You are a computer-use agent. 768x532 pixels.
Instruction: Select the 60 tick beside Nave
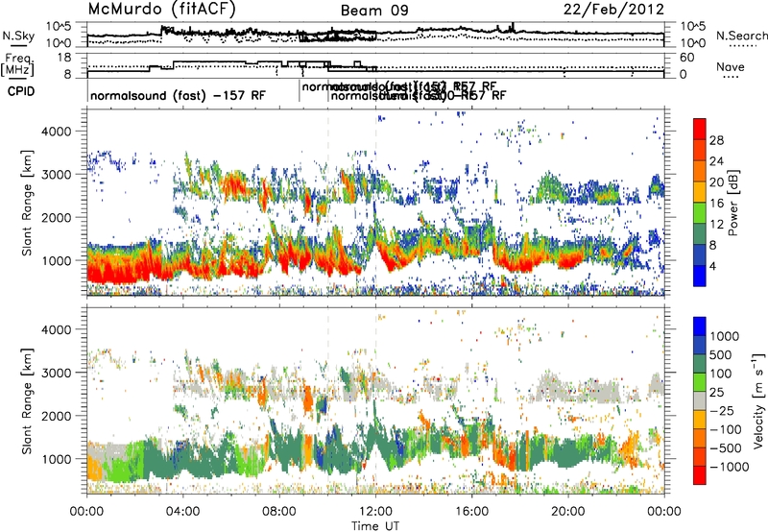coord(687,58)
